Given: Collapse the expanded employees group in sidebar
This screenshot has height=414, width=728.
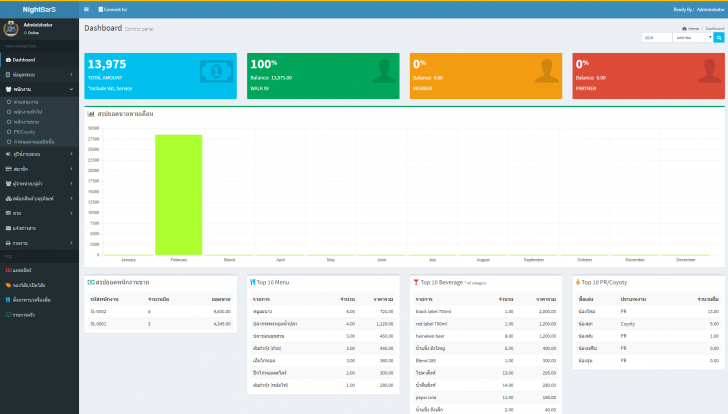Looking at the screenshot, I should (x=39, y=89).
